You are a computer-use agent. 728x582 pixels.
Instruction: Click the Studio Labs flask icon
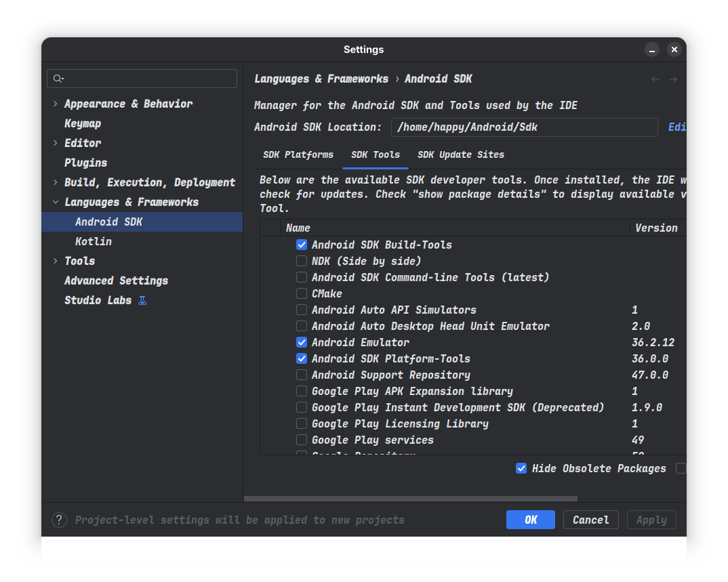[x=142, y=301]
